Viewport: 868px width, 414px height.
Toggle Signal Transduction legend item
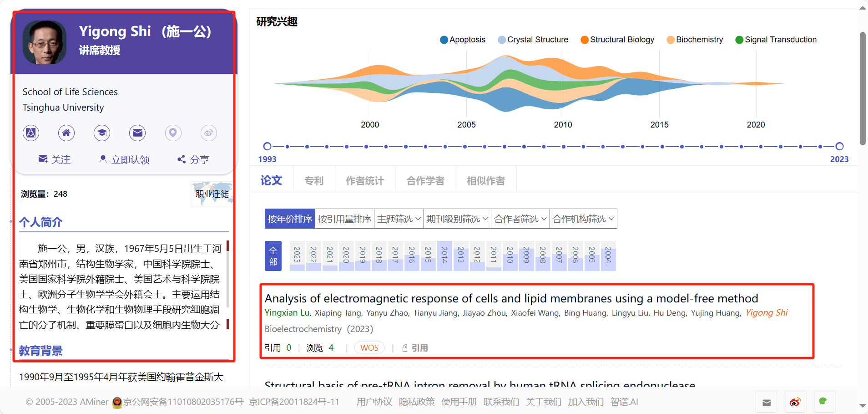tap(776, 40)
